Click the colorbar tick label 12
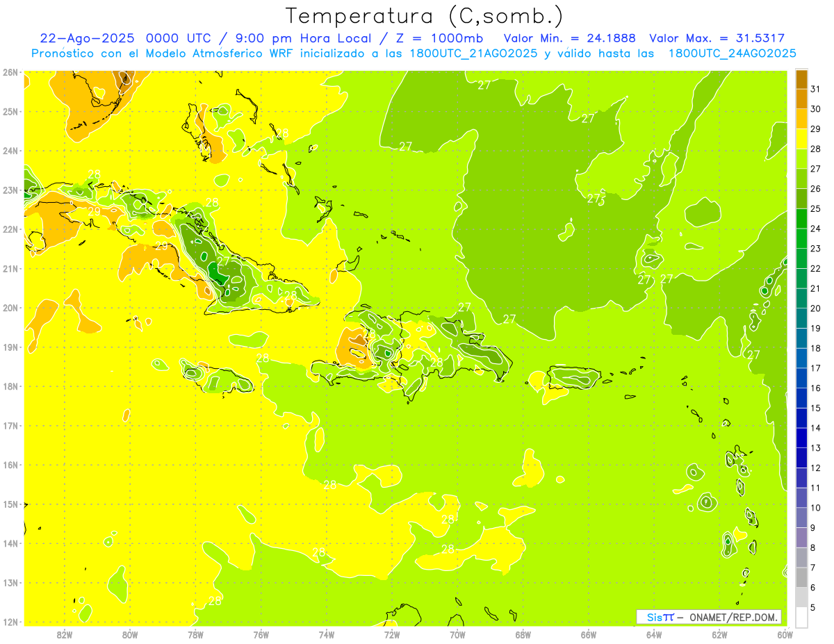This screenshot has height=644, width=834. [x=816, y=468]
